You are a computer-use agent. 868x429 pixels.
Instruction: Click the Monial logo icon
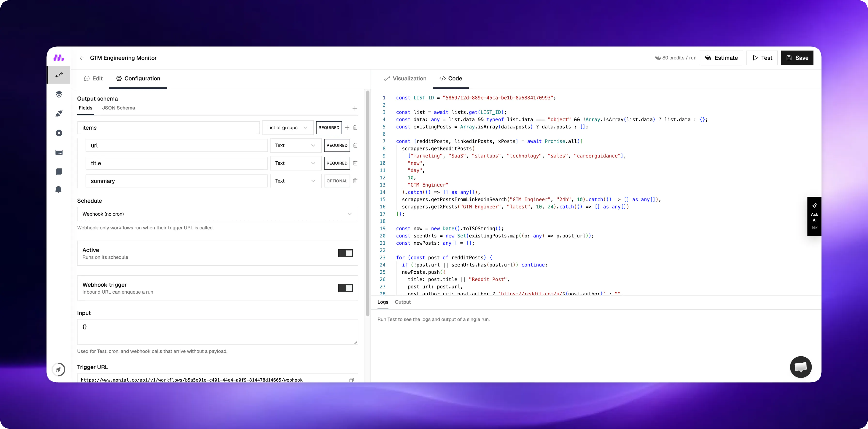tap(59, 58)
